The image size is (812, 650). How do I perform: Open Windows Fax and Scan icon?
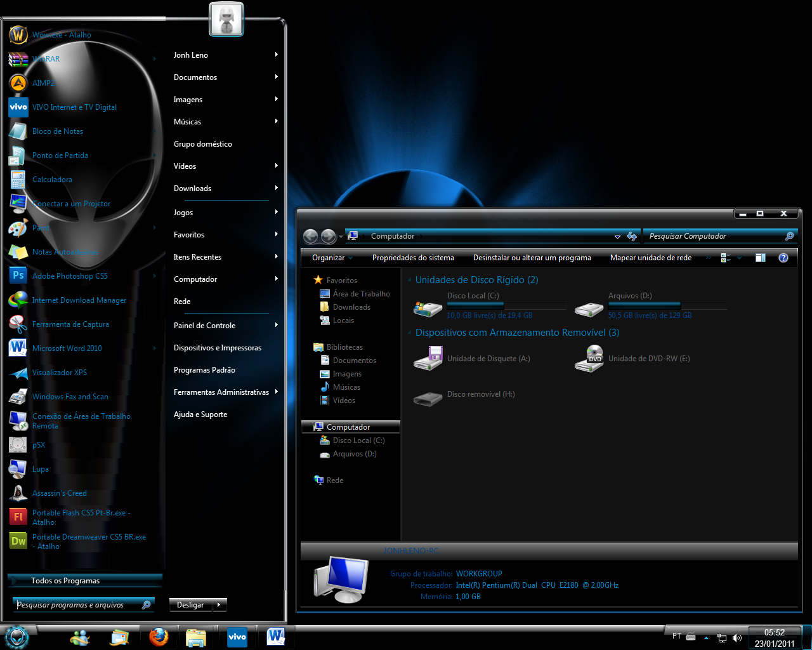pos(18,397)
